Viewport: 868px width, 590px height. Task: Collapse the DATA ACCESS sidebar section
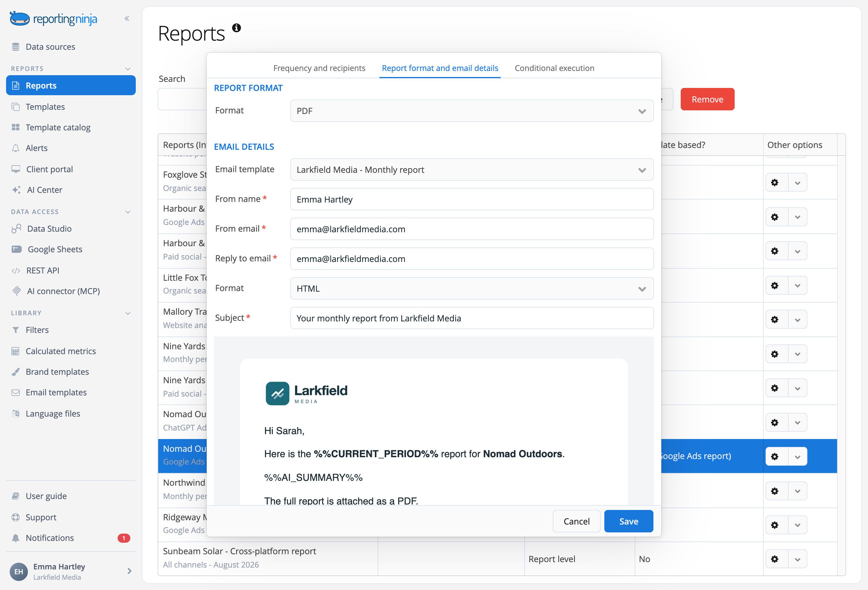click(x=128, y=212)
